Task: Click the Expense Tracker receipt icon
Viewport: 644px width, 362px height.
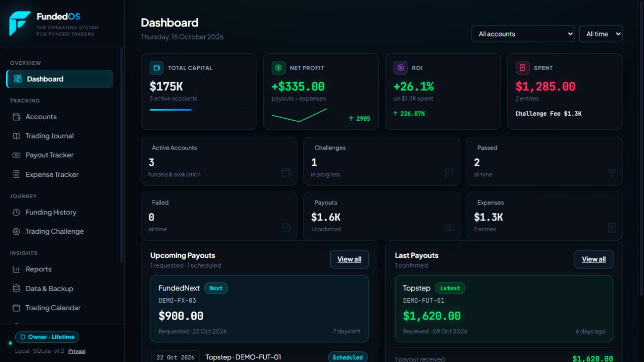Action: click(x=16, y=174)
